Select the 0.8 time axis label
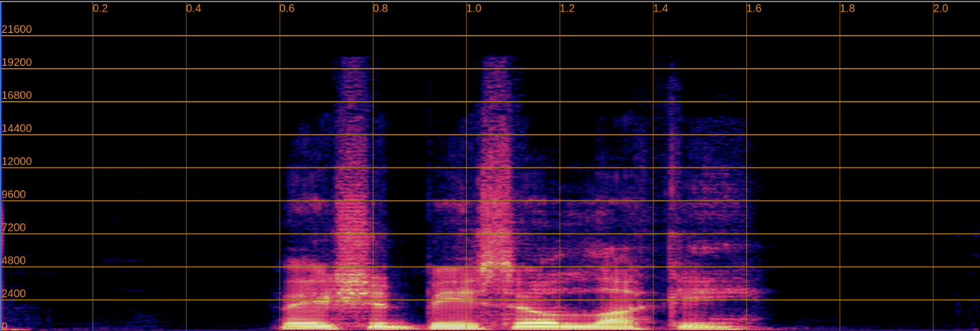The width and height of the screenshot is (980, 331). [381, 9]
